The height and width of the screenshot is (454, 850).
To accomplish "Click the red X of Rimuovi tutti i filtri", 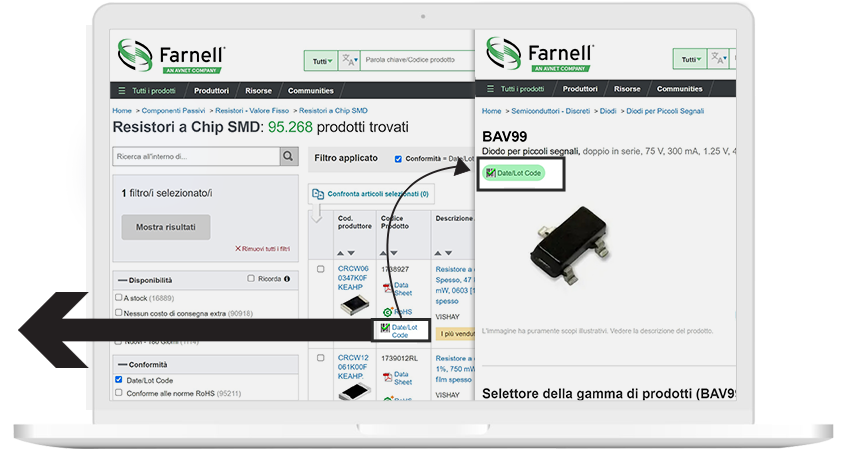I will click(237, 248).
